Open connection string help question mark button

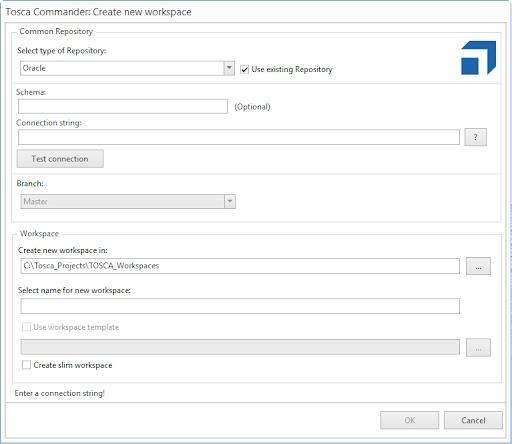coord(475,137)
